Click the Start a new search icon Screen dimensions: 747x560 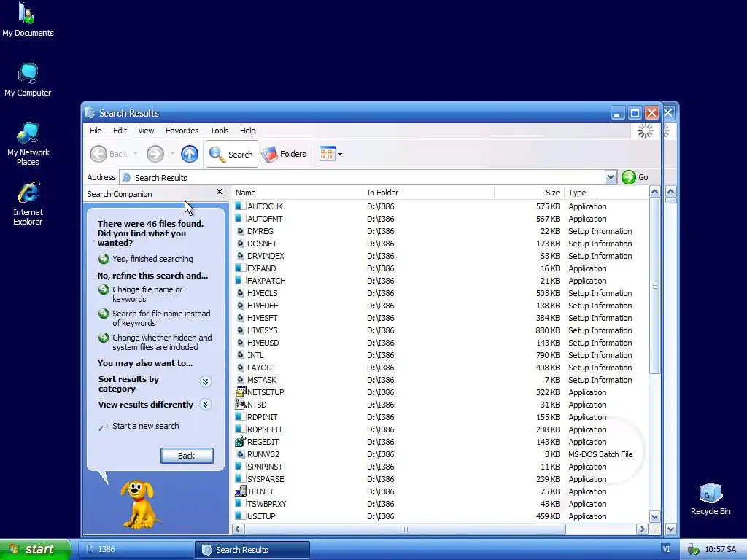click(x=103, y=426)
